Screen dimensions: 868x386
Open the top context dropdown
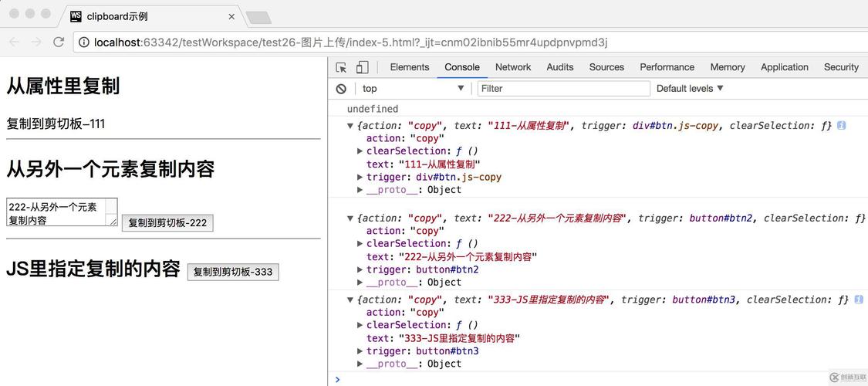pos(413,89)
